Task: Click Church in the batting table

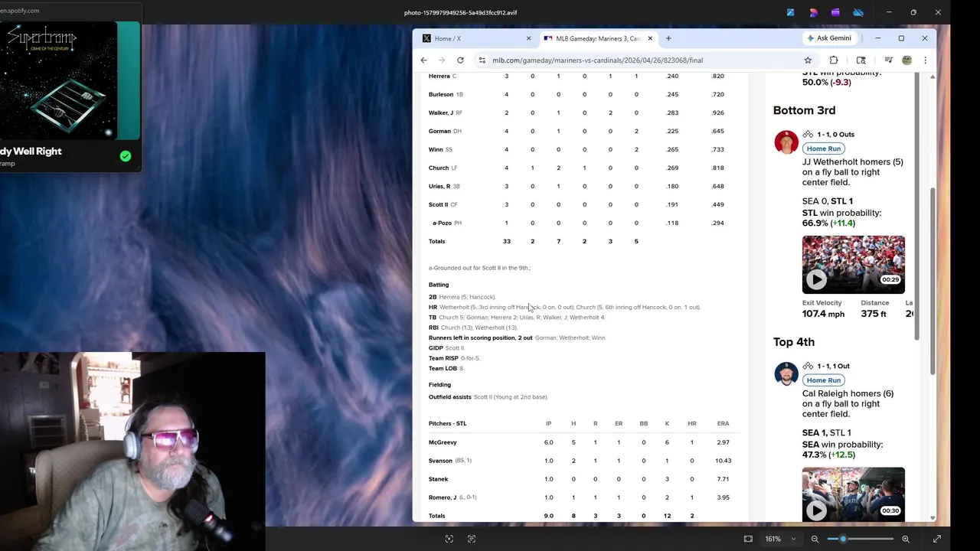Action: pyautogui.click(x=439, y=168)
